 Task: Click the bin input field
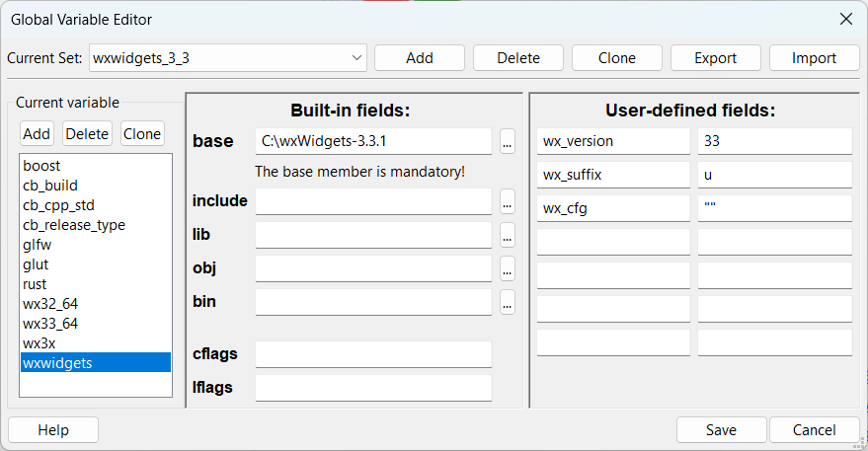pos(373,302)
